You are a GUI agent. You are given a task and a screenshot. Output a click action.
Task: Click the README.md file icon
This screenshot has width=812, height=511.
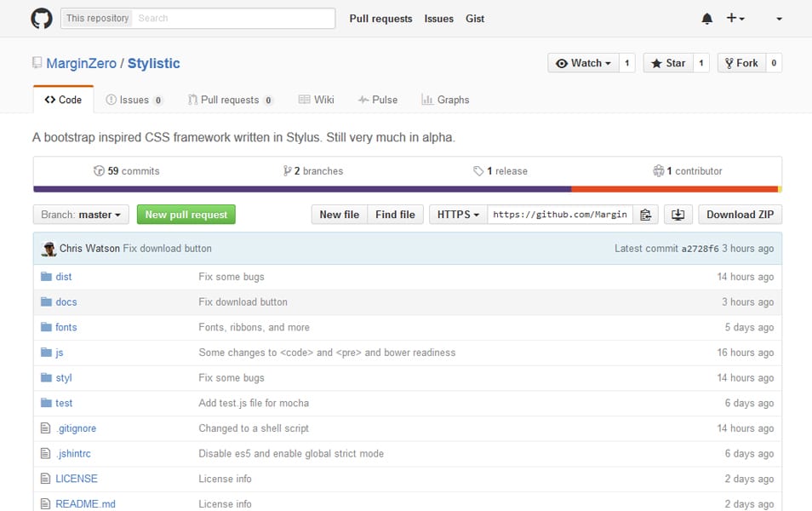[46, 503]
